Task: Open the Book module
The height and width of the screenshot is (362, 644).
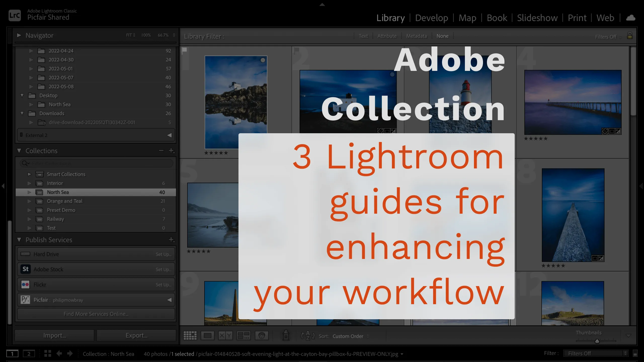Action: pos(497,18)
